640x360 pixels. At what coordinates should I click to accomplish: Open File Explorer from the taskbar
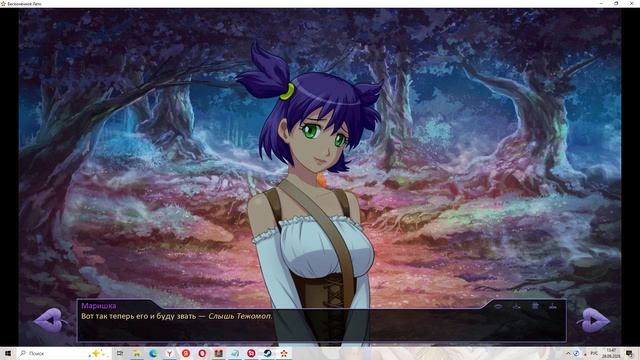[136, 353]
